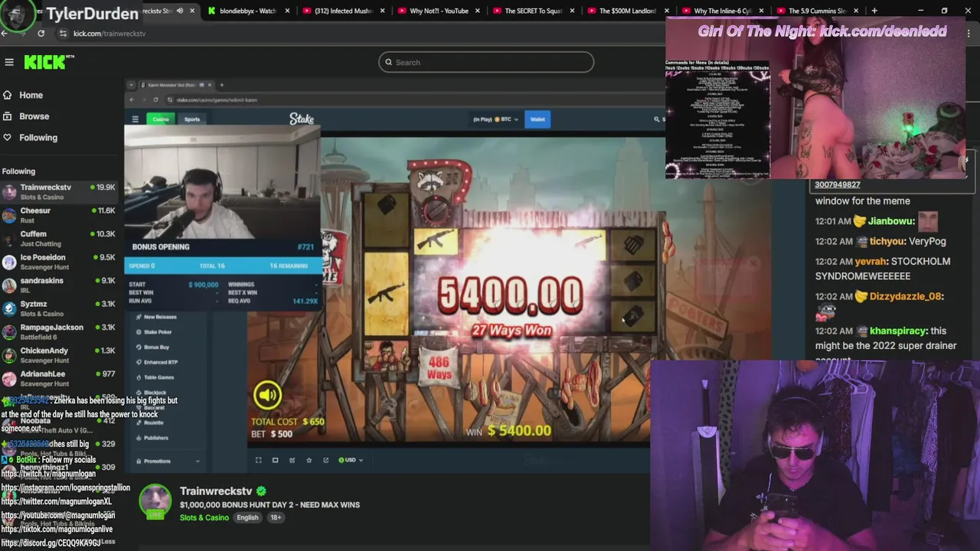Click the Following heart icon in sidebar
The width and height of the screenshot is (980, 551).
coord(8,138)
